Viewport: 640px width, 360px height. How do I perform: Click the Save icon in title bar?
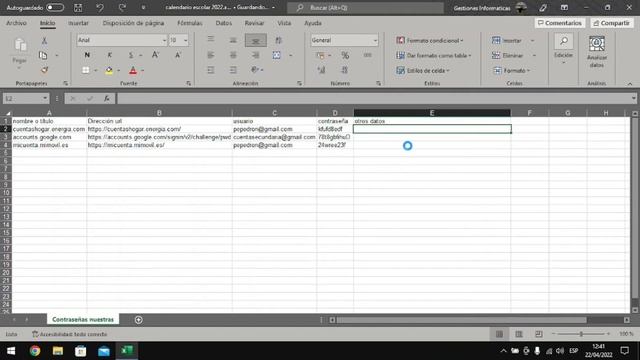point(78,7)
